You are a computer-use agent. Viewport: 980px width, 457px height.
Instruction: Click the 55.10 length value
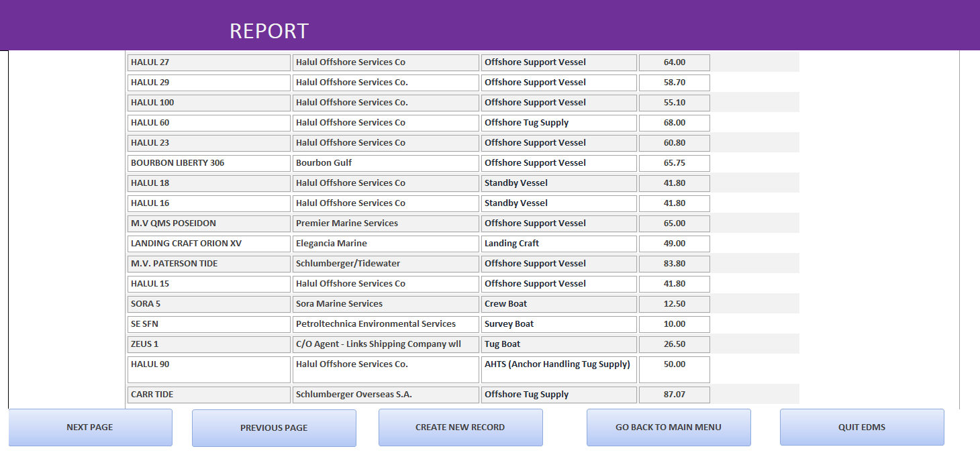click(675, 103)
